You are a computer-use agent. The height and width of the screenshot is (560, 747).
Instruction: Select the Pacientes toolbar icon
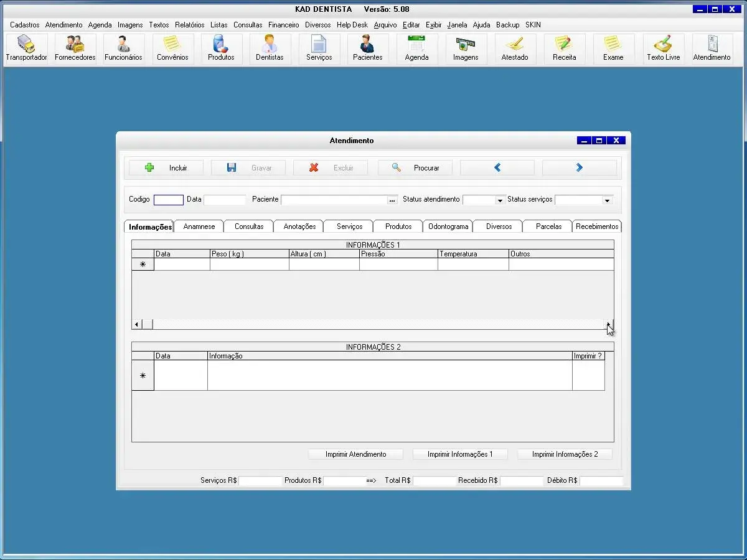point(367,49)
